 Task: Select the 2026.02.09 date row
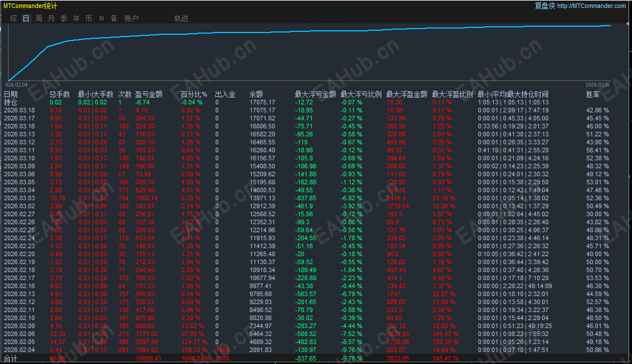pyautogui.click(x=19, y=326)
